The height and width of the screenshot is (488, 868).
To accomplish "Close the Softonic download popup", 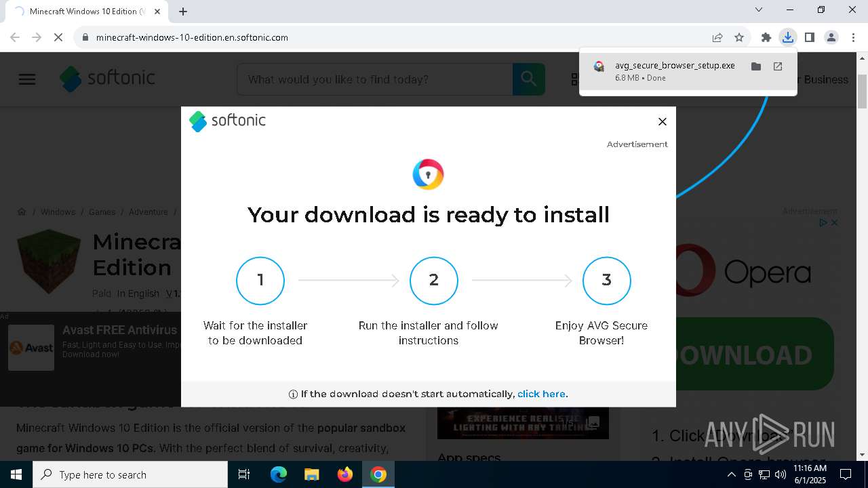I will pos(663,121).
